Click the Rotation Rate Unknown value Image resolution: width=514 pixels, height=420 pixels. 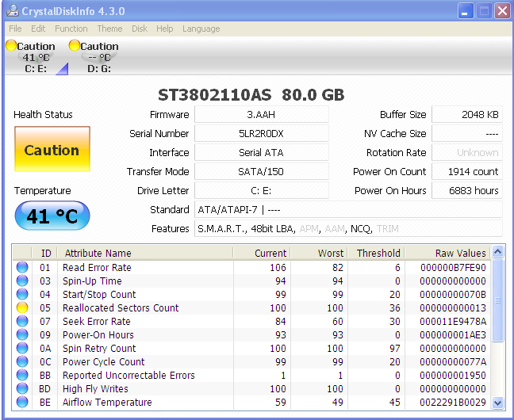point(467,153)
